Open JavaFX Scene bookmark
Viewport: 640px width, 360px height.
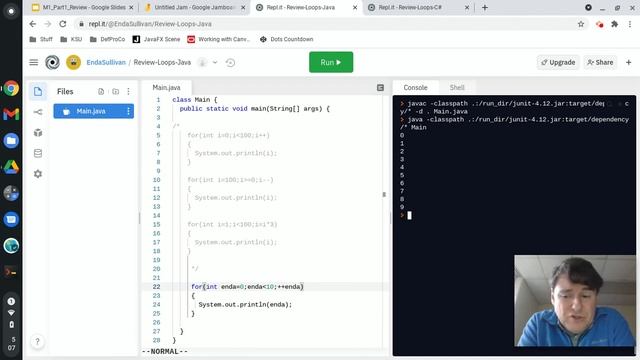pyautogui.click(x=156, y=39)
